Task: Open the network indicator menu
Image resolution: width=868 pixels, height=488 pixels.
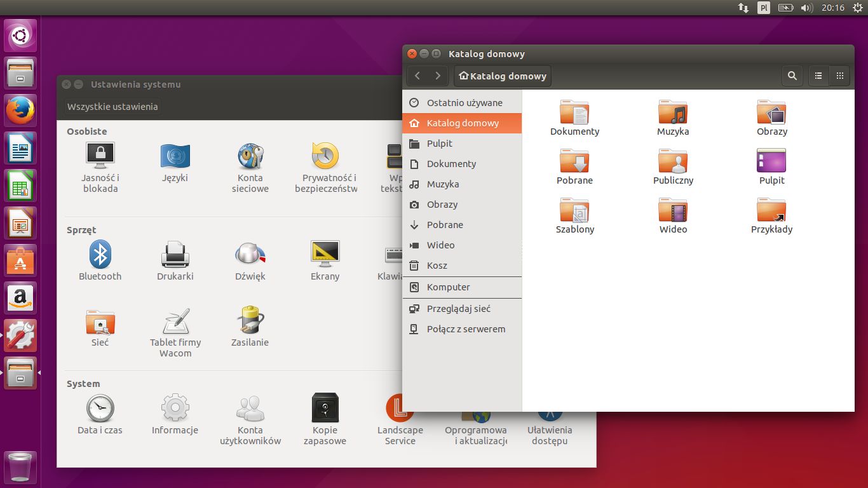Action: (743, 8)
